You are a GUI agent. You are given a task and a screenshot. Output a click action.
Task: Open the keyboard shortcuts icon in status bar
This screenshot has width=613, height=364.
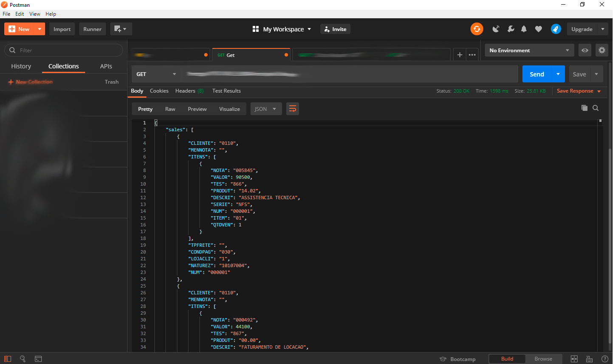pyautogui.click(x=589, y=359)
